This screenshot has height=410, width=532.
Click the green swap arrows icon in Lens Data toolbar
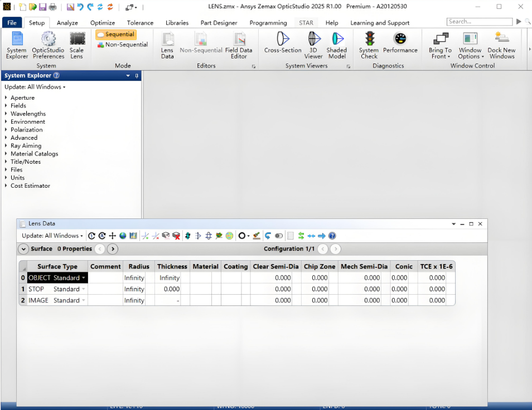pyautogui.click(x=301, y=236)
